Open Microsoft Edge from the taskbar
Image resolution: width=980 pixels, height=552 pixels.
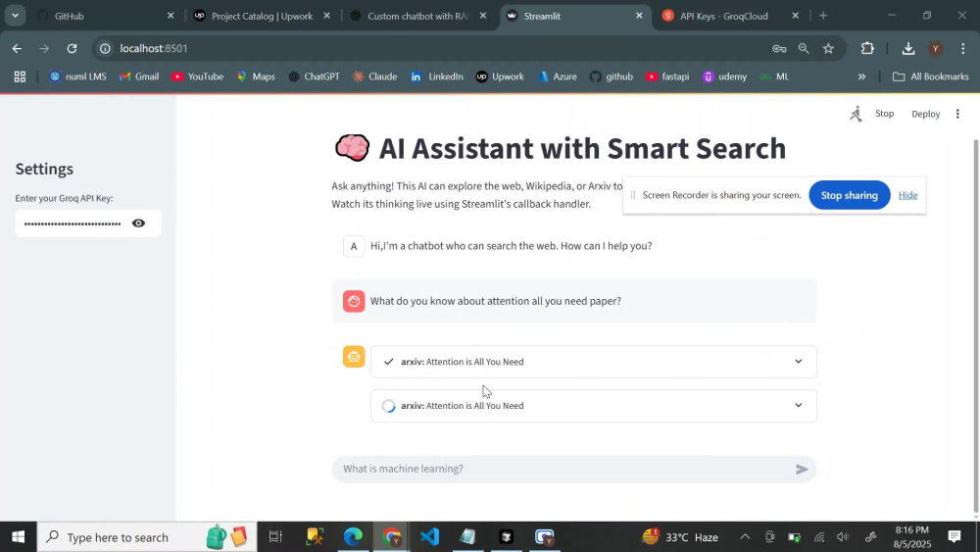pyautogui.click(x=353, y=537)
